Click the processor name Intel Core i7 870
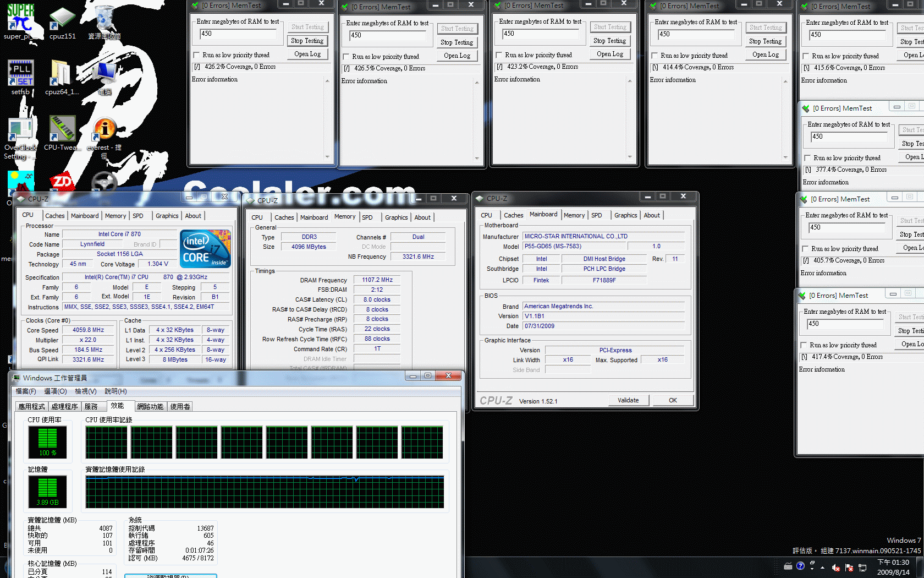Image resolution: width=924 pixels, height=578 pixels. (x=119, y=234)
